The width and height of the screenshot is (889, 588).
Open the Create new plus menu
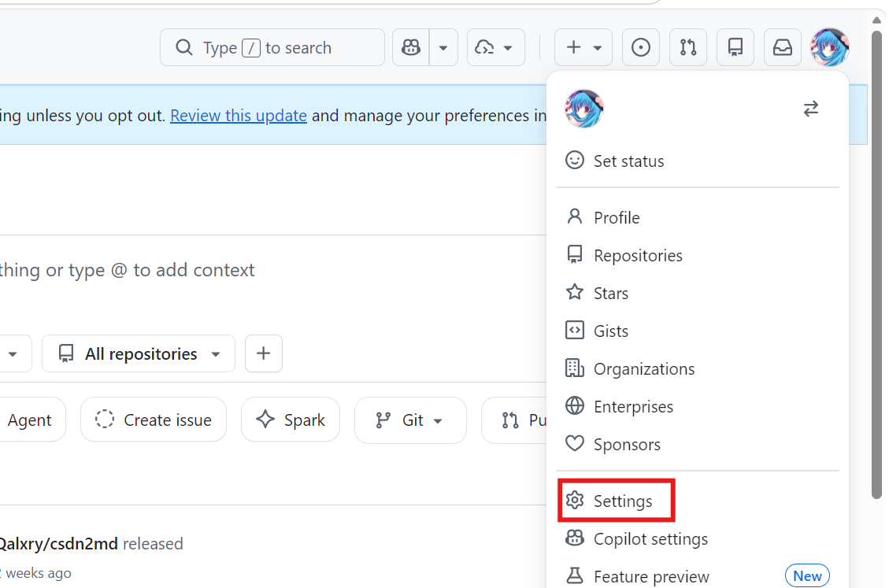coord(583,48)
